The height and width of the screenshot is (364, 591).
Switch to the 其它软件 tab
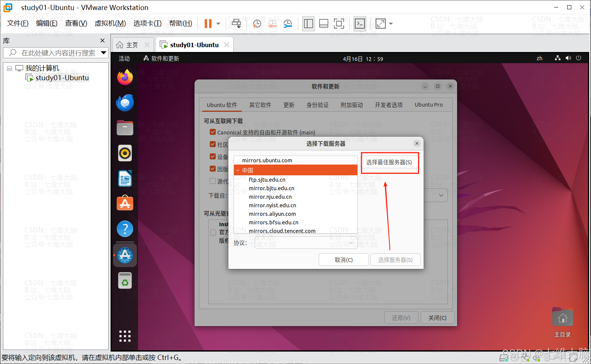click(260, 105)
